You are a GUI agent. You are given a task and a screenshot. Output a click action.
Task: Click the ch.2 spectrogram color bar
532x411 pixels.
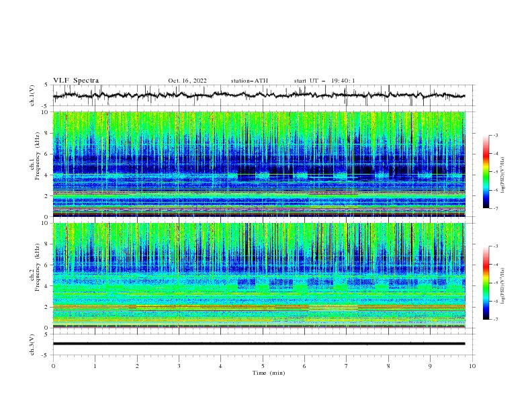pos(486,283)
